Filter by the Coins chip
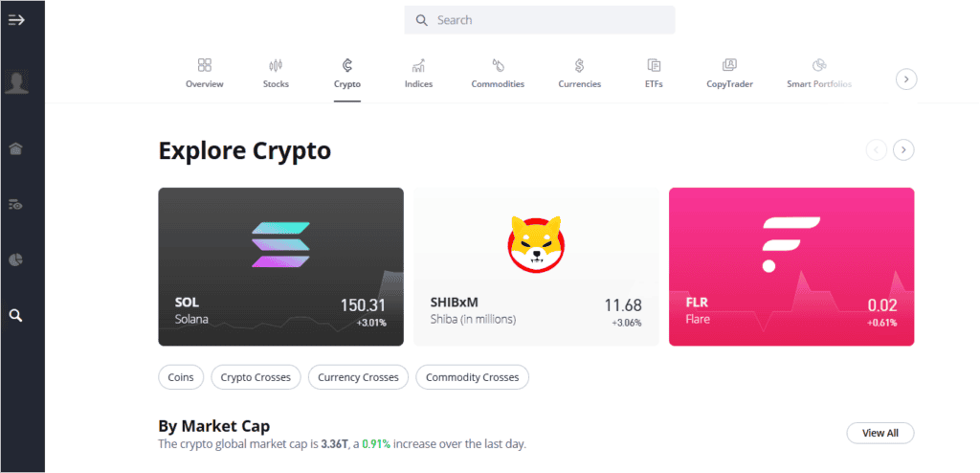This screenshot has height=473, width=980. click(181, 377)
